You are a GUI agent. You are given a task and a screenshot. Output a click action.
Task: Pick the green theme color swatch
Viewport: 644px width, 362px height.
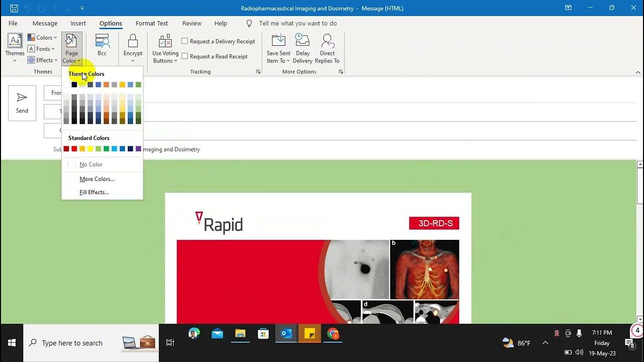138,84
